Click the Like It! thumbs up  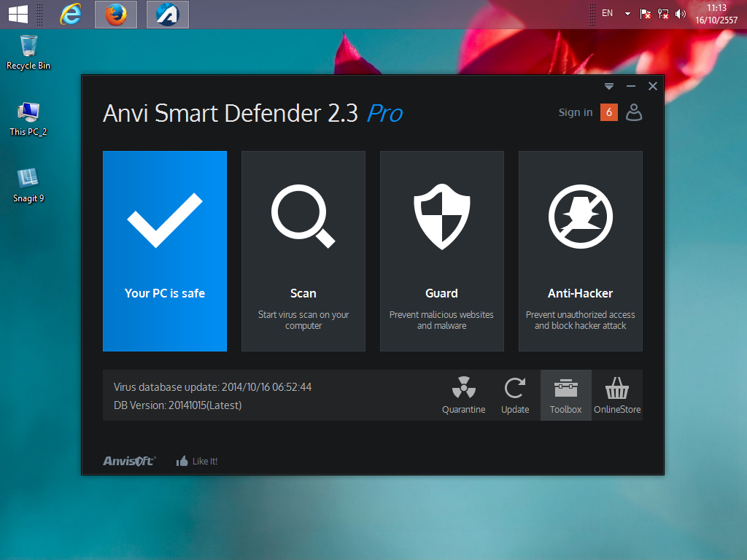coord(197,461)
